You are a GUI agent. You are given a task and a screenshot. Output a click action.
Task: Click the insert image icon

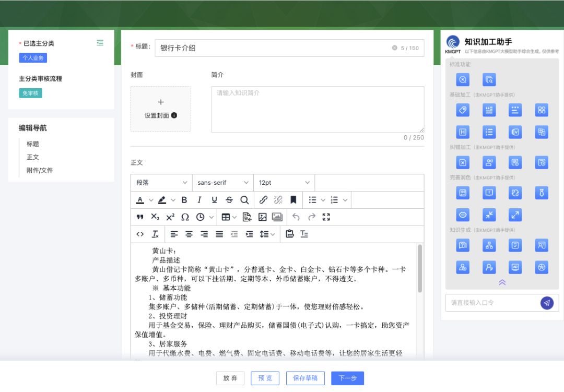click(x=262, y=217)
